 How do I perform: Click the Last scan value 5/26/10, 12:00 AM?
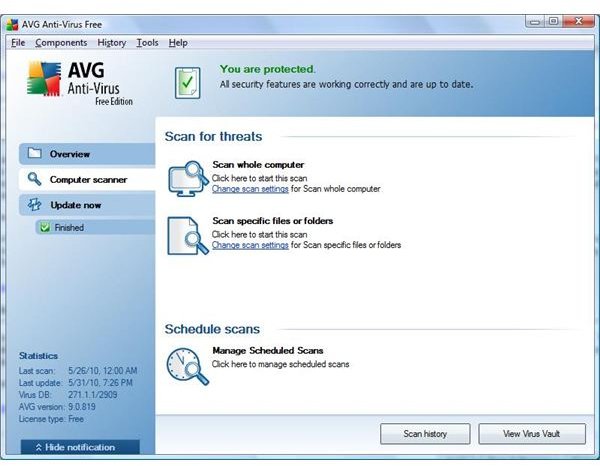tap(103, 371)
